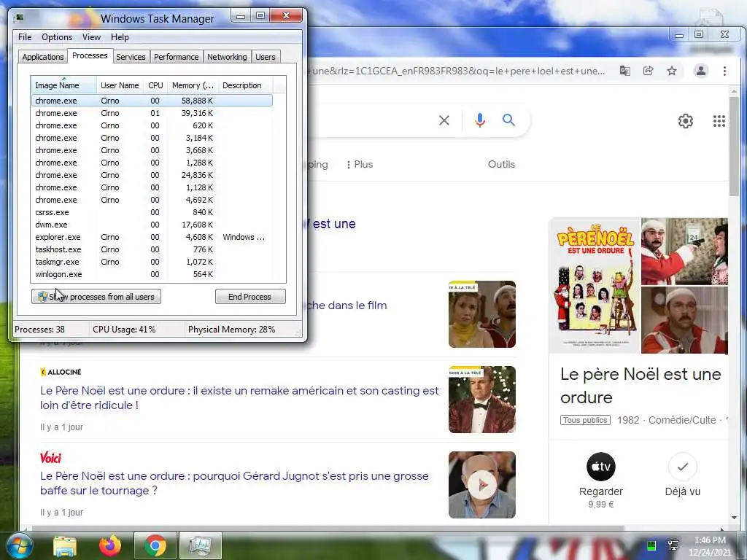Select the explorer.exe process row
Image resolution: width=747 pixels, height=560 pixels.
(x=152, y=237)
